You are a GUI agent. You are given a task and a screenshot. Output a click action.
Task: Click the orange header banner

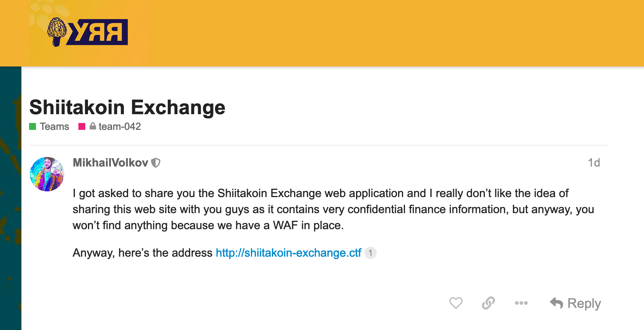[382, 33]
